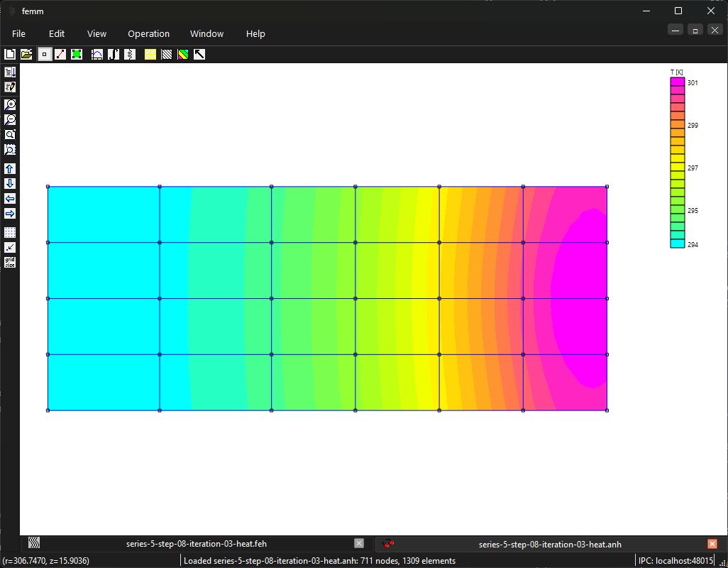
Task: Select the point values mode tool
Action: (x=44, y=55)
